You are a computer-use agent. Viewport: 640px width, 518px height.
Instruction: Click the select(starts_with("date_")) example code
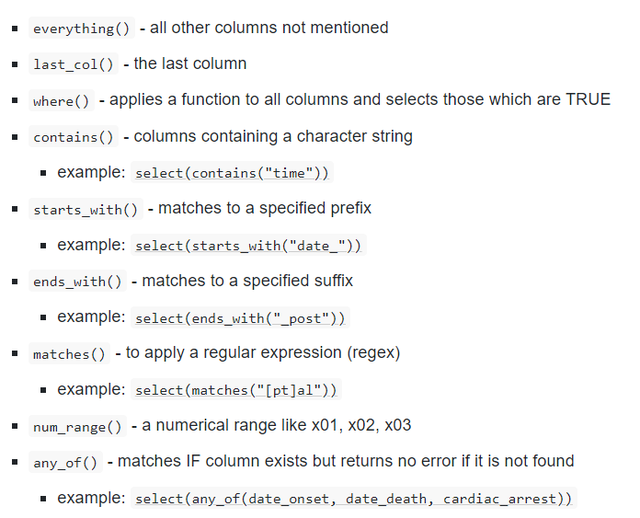point(248,245)
